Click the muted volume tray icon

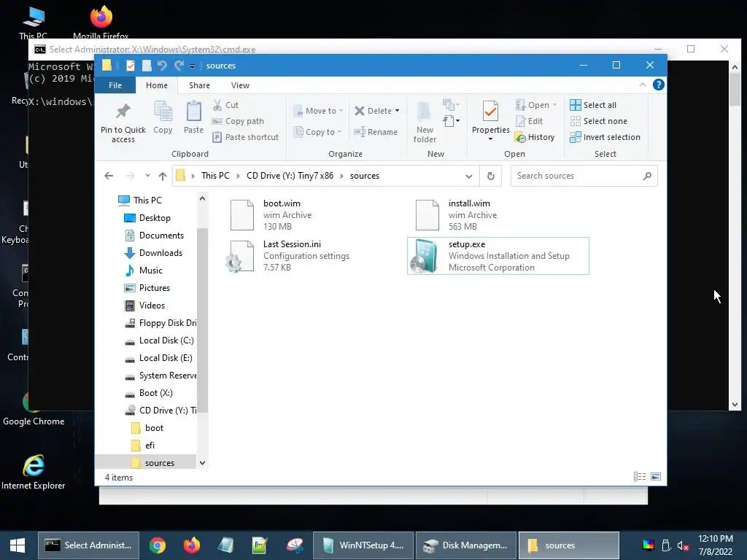point(683,545)
